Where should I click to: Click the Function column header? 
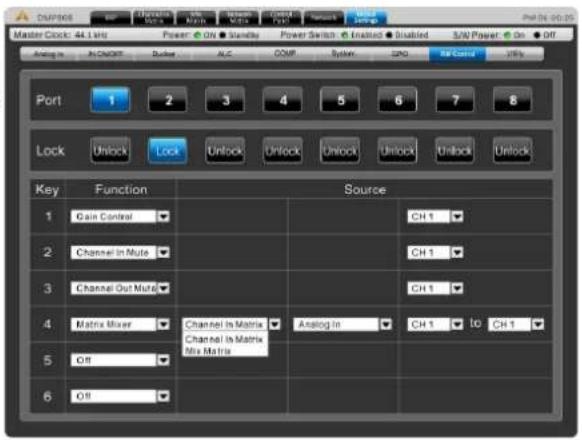pos(121,190)
